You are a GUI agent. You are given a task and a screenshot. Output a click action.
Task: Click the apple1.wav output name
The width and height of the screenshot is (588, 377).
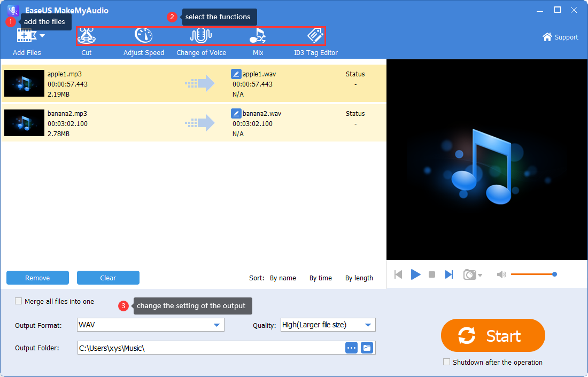point(259,74)
